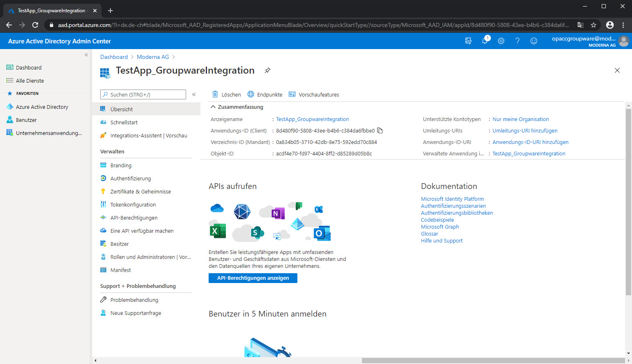Open Endpunkte from the toolbar
Viewport: 632px width, 364px height.
click(265, 94)
